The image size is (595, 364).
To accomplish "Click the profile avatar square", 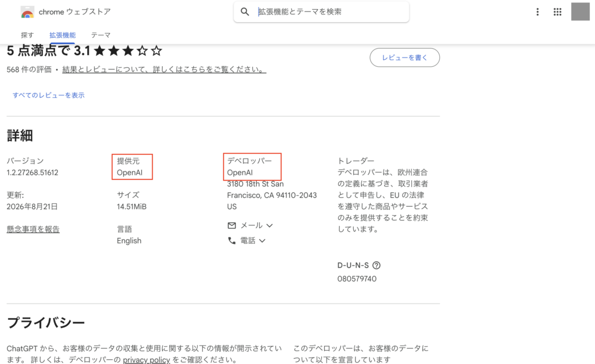I will [580, 12].
